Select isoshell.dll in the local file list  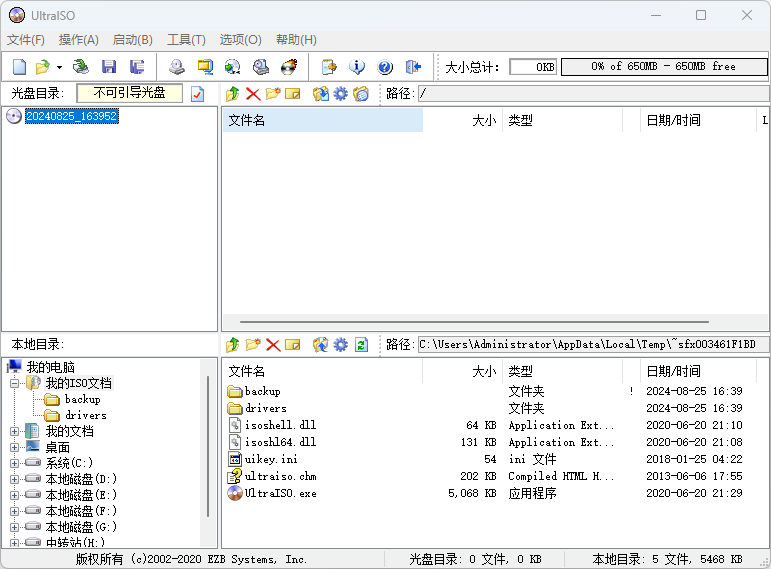coord(281,425)
